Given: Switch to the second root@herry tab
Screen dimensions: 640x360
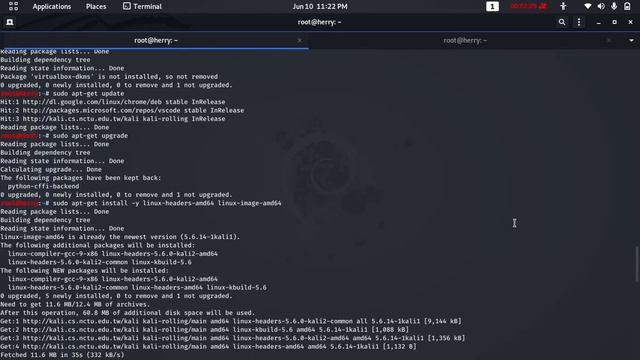Looking at the screenshot, I should 465,40.
